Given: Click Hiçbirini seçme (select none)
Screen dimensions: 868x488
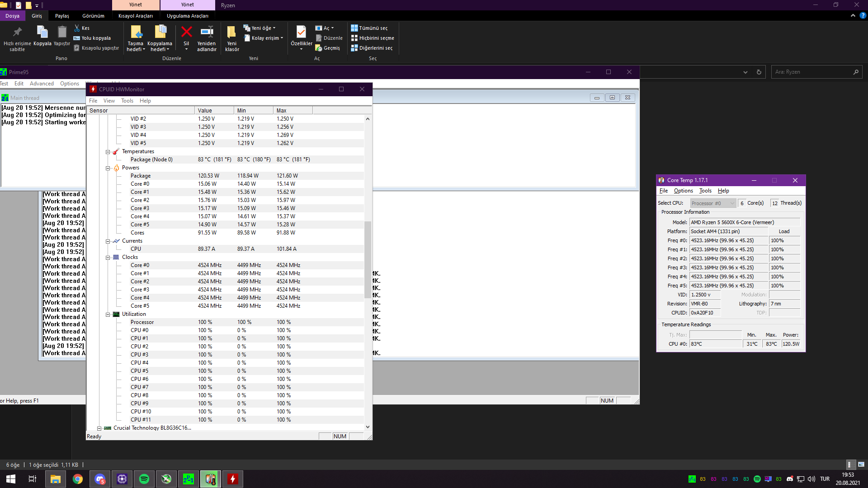Looking at the screenshot, I should pyautogui.click(x=373, y=38).
